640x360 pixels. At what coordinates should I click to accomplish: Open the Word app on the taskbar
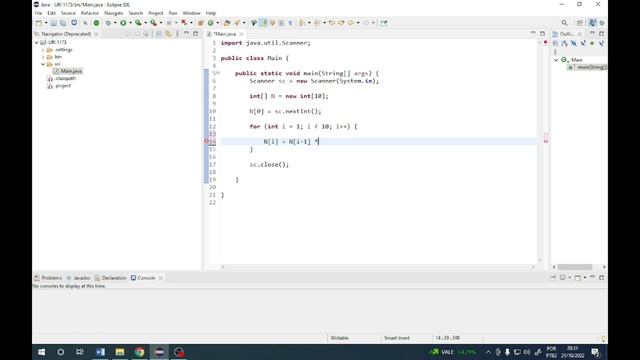point(100,352)
